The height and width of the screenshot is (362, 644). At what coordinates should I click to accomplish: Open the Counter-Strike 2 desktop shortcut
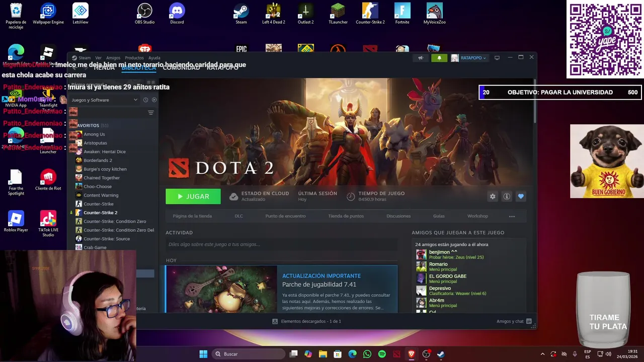(370, 14)
